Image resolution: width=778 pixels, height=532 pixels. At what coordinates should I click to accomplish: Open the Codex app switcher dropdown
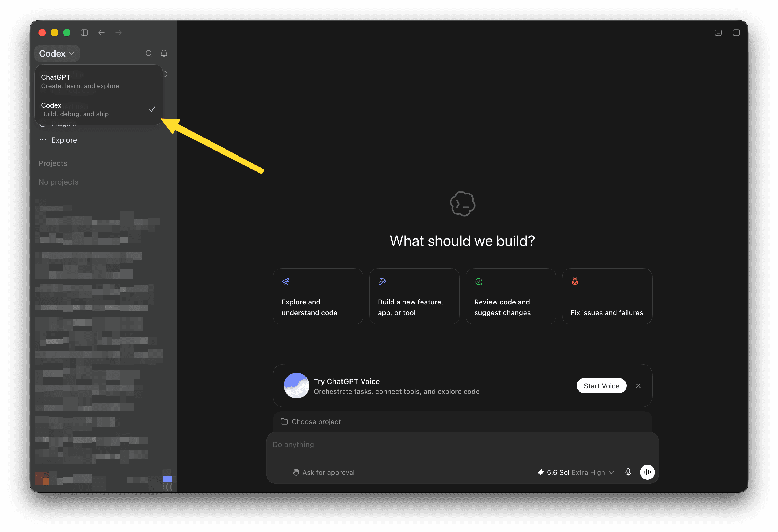pyautogui.click(x=57, y=54)
